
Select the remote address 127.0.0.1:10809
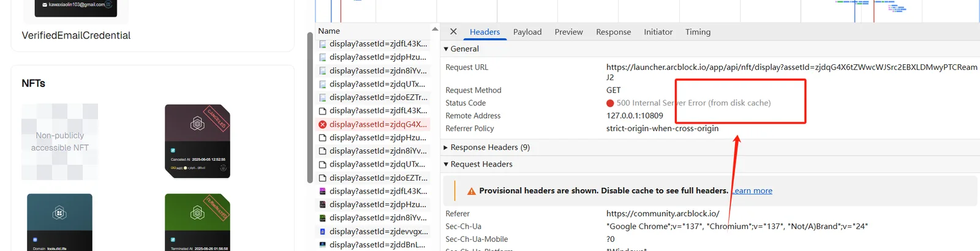pos(635,116)
